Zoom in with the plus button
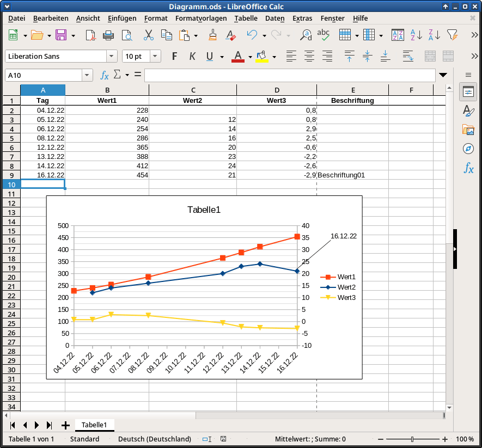Image resolution: width=482 pixels, height=448 pixels. click(x=444, y=439)
